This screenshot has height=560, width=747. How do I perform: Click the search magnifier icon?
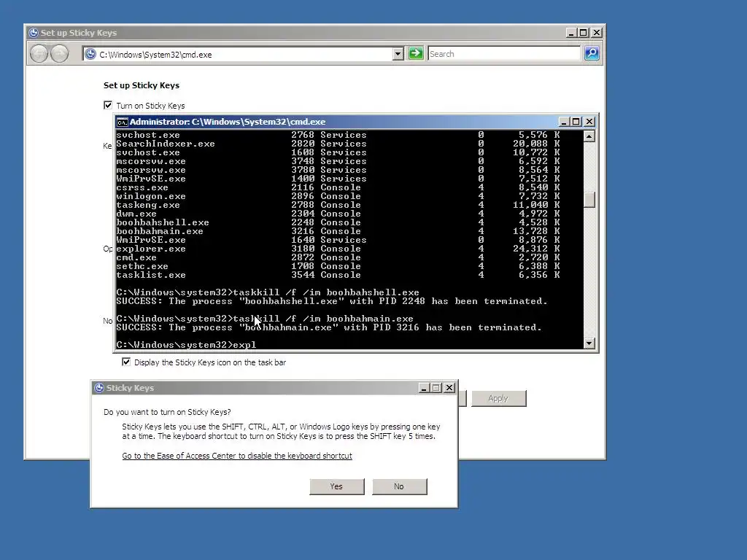(592, 53)
